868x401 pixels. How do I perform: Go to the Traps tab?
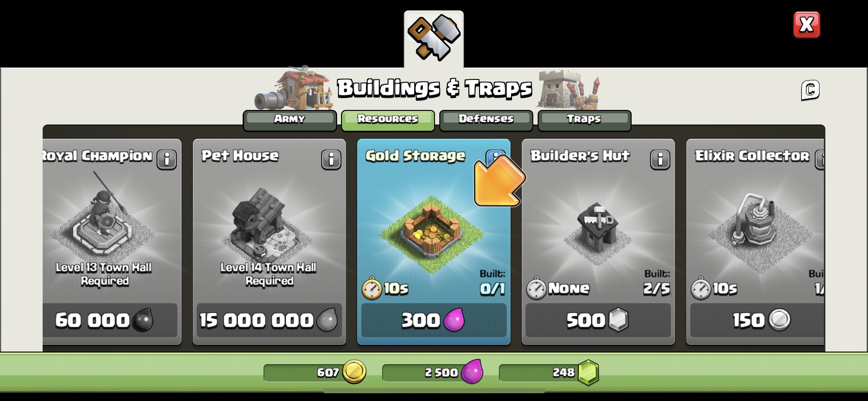(x=584, y=120)
